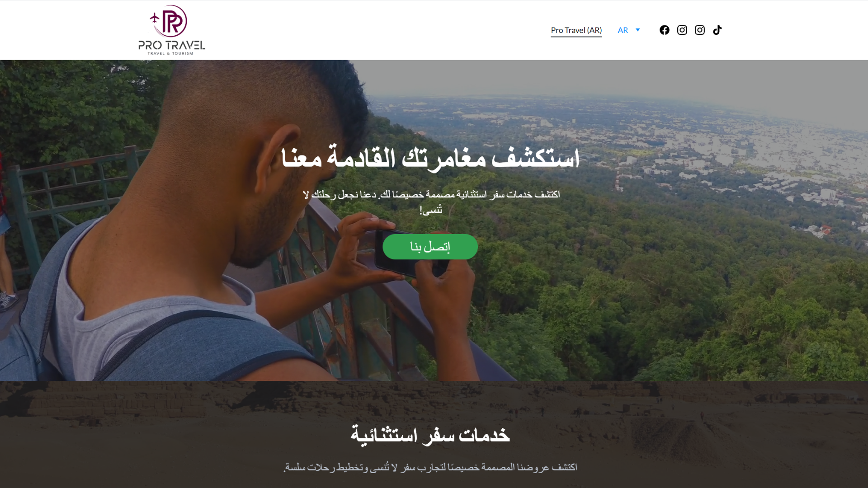Click the PRO TRAVEL wordmark text
Screen dimensions: 868x488
pyautogui.click(x=171, y=45)
